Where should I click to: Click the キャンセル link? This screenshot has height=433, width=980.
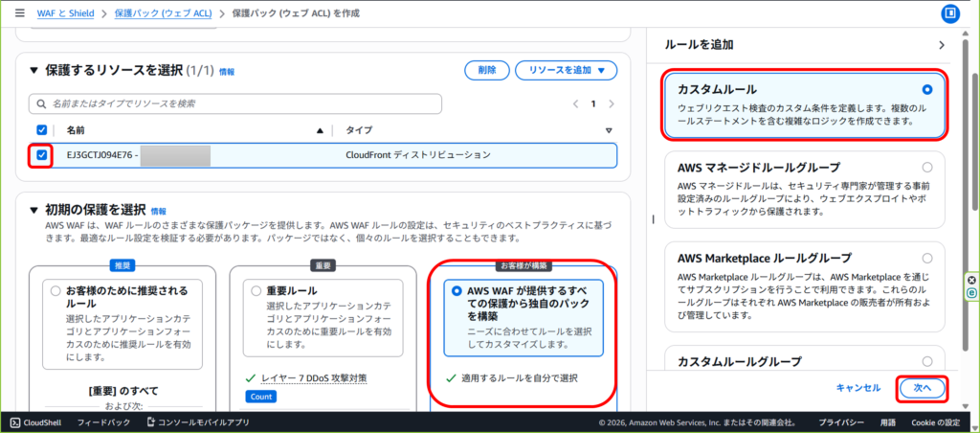point(857,388)
